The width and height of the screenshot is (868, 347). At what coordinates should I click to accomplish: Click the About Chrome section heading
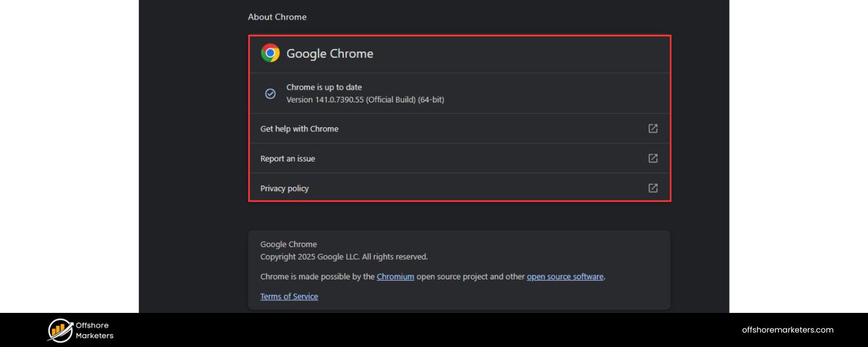tap(277, 17)
